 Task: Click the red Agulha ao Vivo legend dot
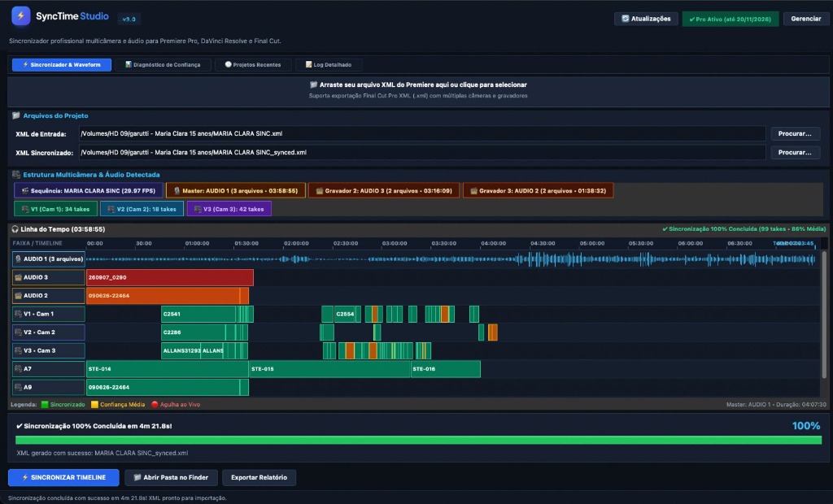click(x=155, y=405)
